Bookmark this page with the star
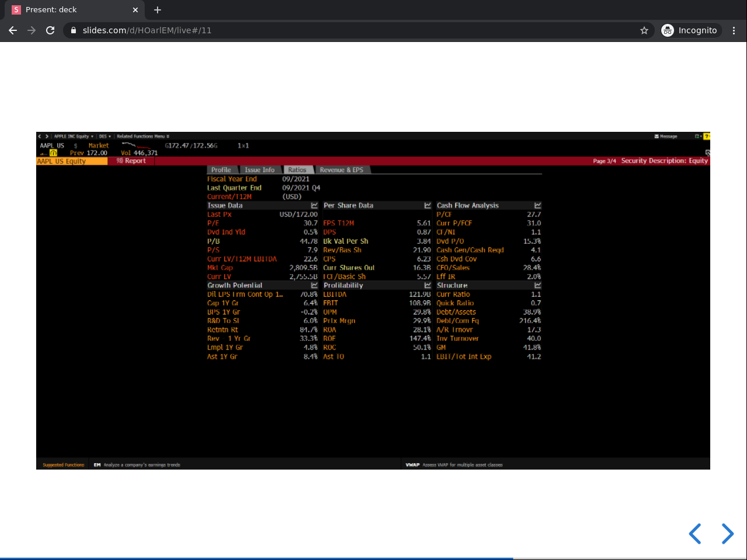Screen dimensions: 747x560 [644, 30]
